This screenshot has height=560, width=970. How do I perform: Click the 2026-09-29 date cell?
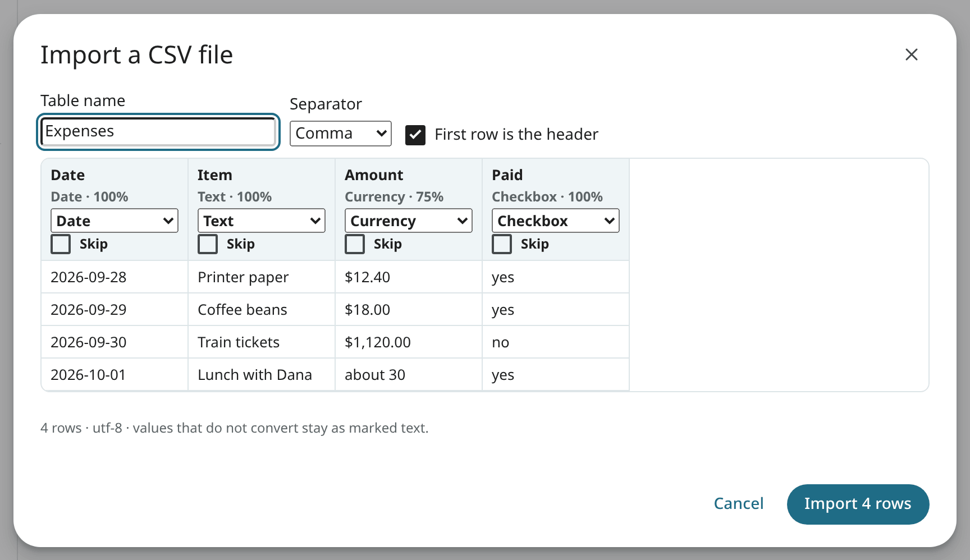pos(115,310)
